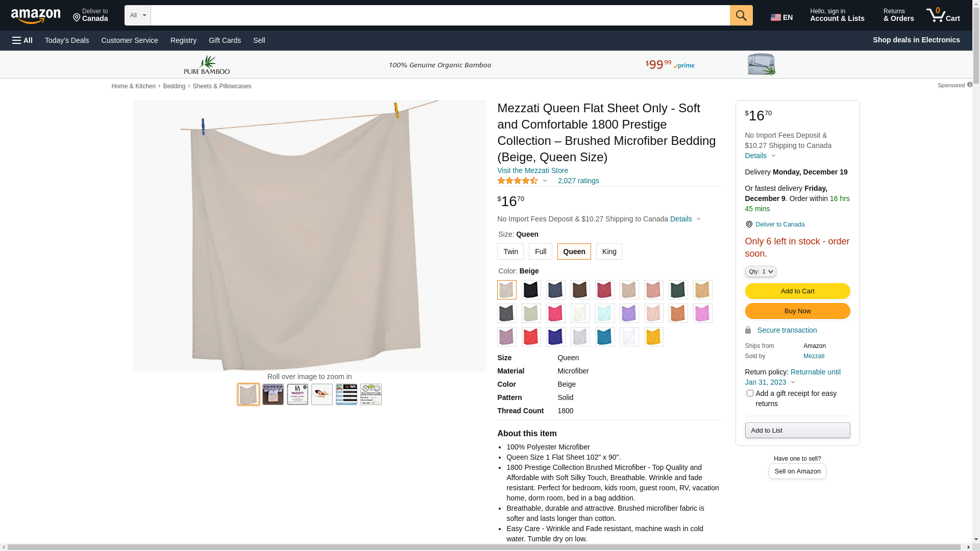980x551 pixels.
Task: Open the search category All dropdown
Action: pos(138,15)
